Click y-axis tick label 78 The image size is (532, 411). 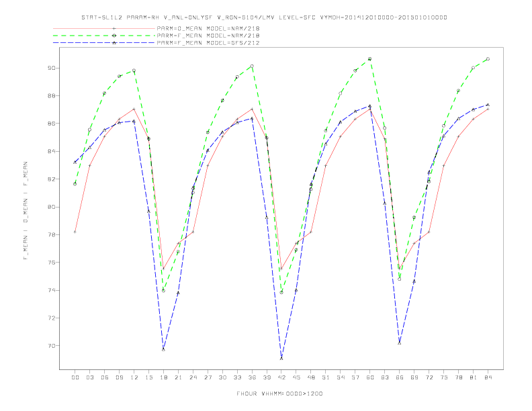click(51, 234)
